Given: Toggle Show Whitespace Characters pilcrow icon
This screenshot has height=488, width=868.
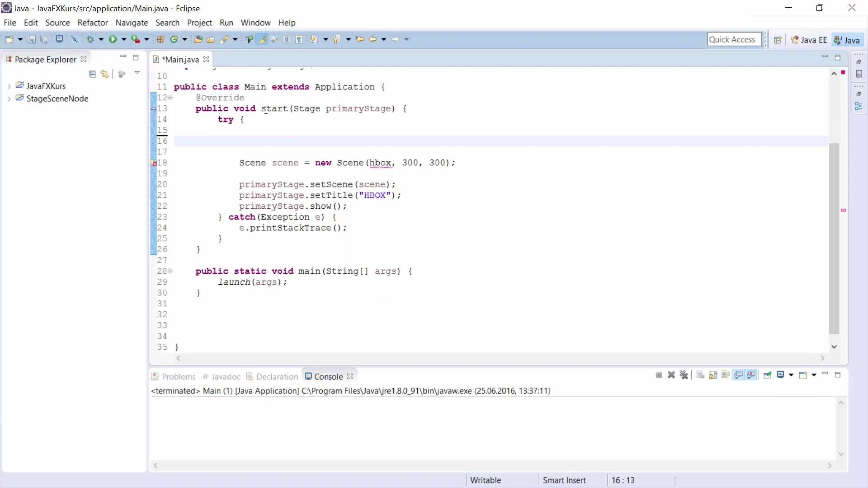Looking at the screenshot, I should click(x=299, y=39).
